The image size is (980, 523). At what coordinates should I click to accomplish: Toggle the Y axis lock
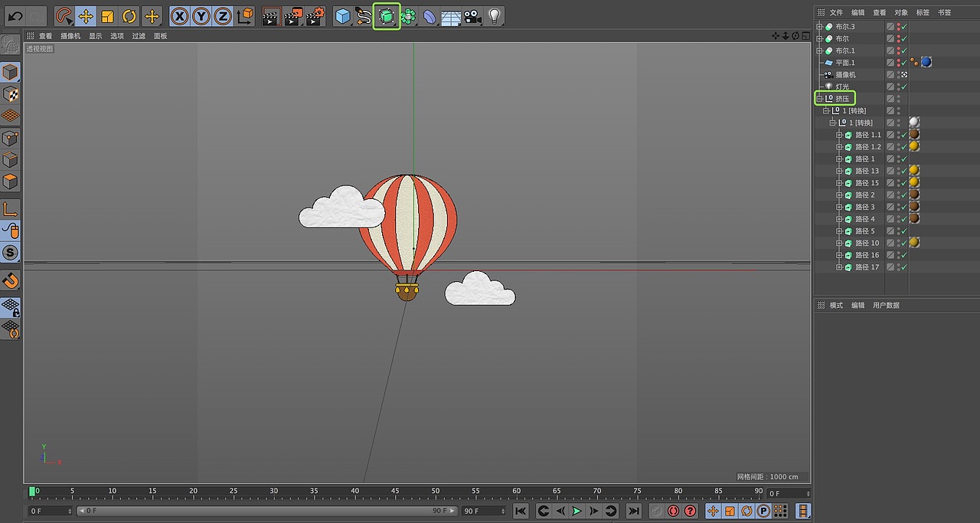(x=201, y=16)
